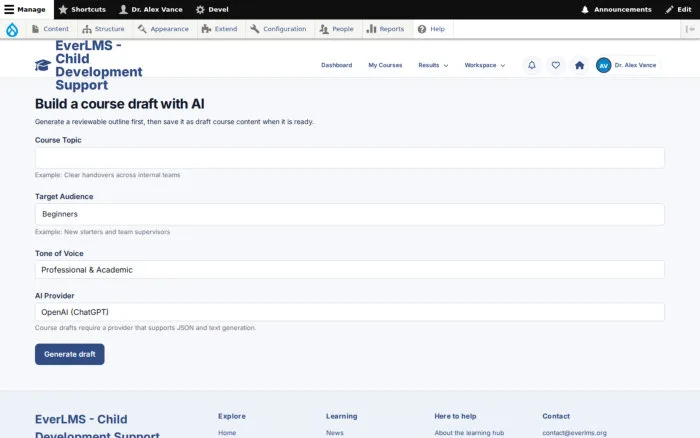Collapse toolbar orientation toggle at far right

[690, 29]
